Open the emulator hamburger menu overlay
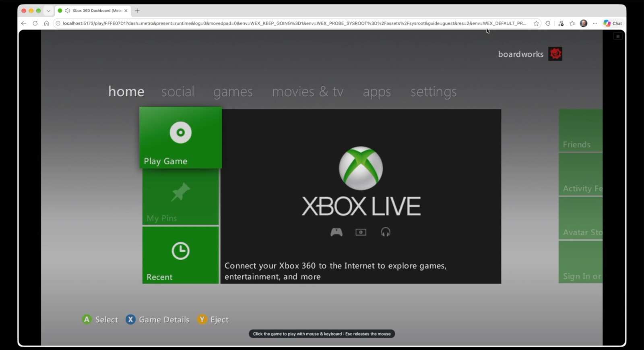Image resolution: width=644 pixels, height=350 pixels. coord(618,36)
